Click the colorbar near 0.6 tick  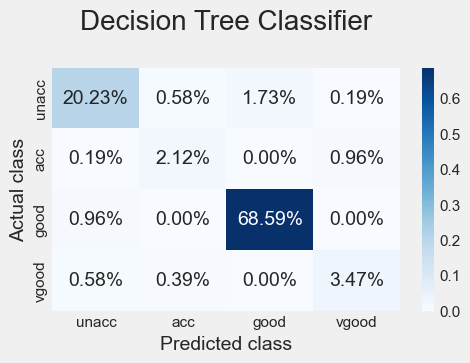(x=428, y=99)
